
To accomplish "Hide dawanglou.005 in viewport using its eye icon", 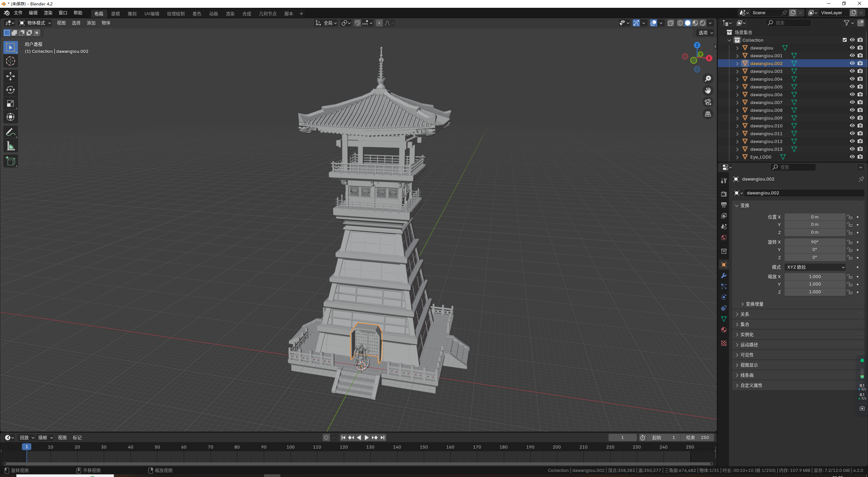I will pyautogui.click(x=852, y=87).
